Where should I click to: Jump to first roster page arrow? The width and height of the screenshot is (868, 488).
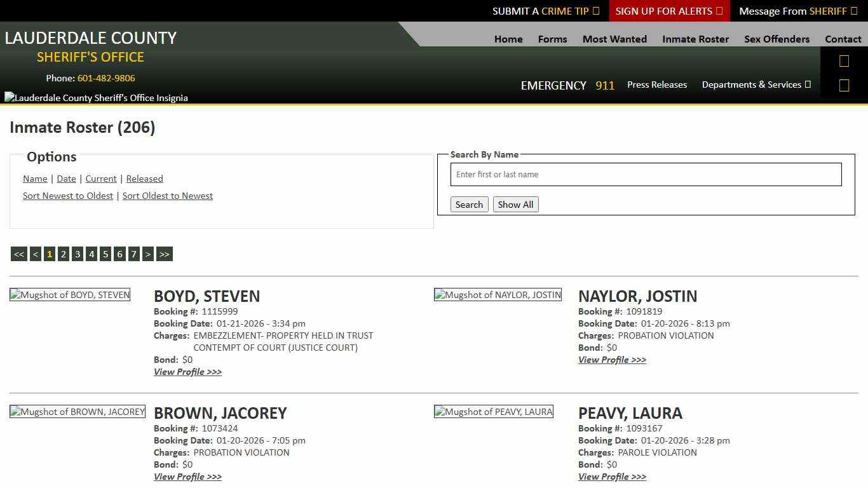coord(18,254)
